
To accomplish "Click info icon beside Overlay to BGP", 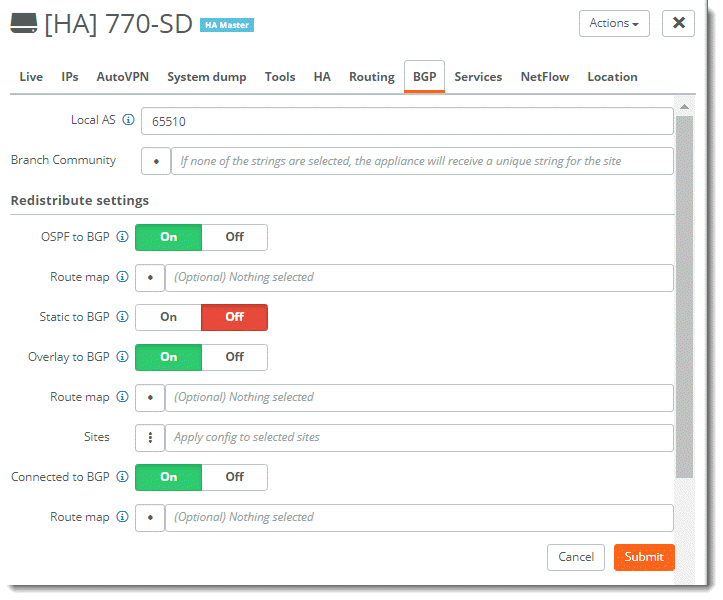I will tap(122, 357).
